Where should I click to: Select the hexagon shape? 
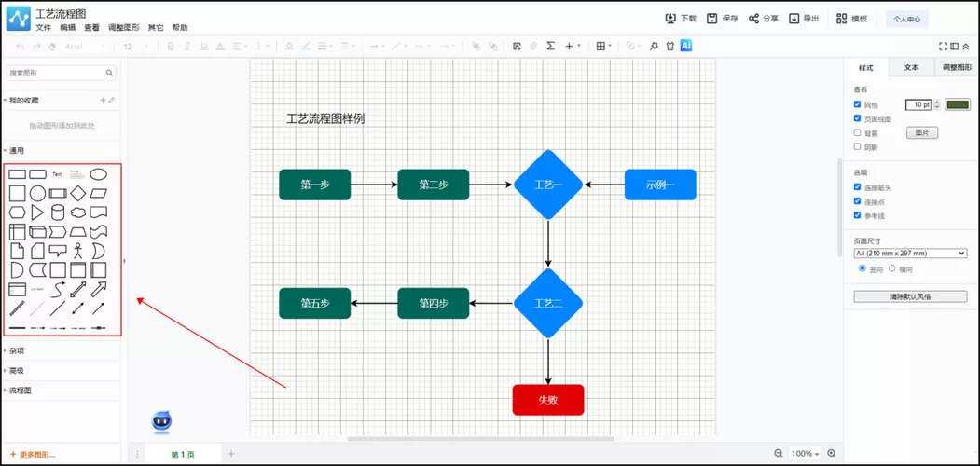(x=18, y=212)
